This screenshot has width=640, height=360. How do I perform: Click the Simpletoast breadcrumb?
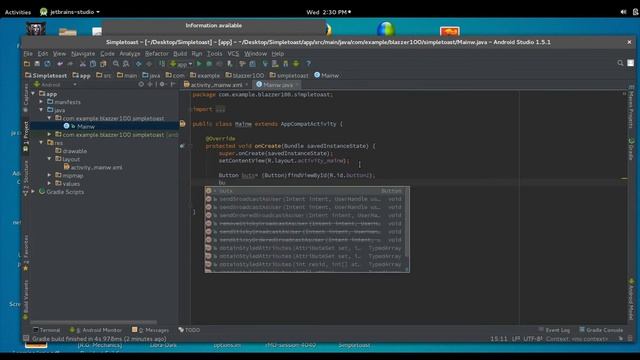(46, 76)
